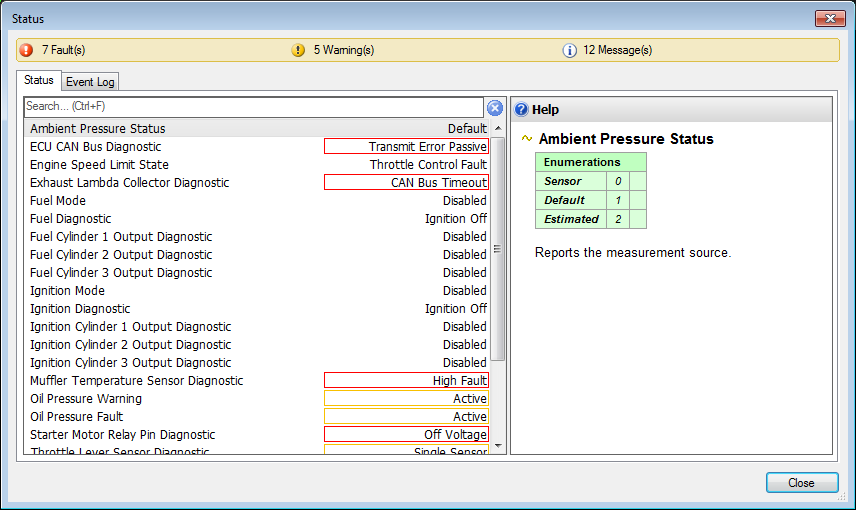Click the yellow Warnings icon
This screenshot has height=510, width=856.
tap(298, 50)
